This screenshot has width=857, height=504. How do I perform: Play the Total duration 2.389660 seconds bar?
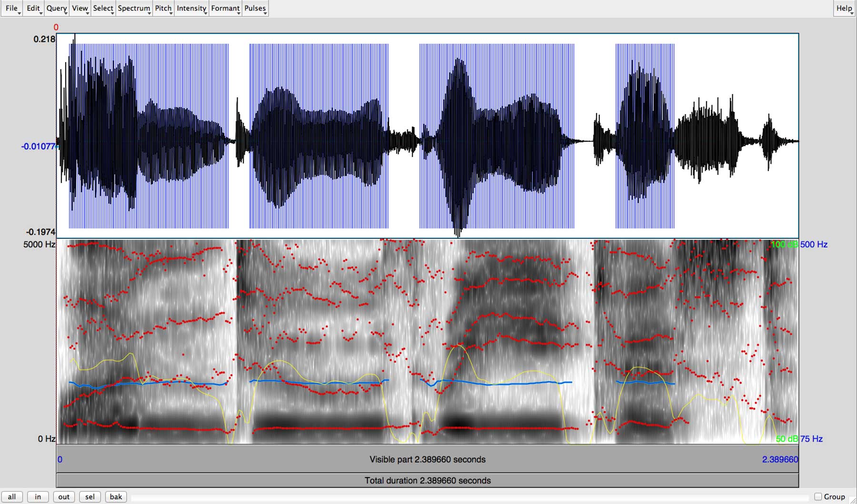tap(428, 480)
